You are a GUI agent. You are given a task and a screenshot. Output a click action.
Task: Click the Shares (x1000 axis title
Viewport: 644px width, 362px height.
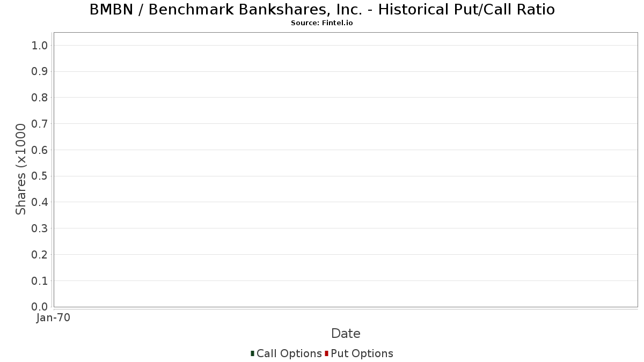[21, 169]
